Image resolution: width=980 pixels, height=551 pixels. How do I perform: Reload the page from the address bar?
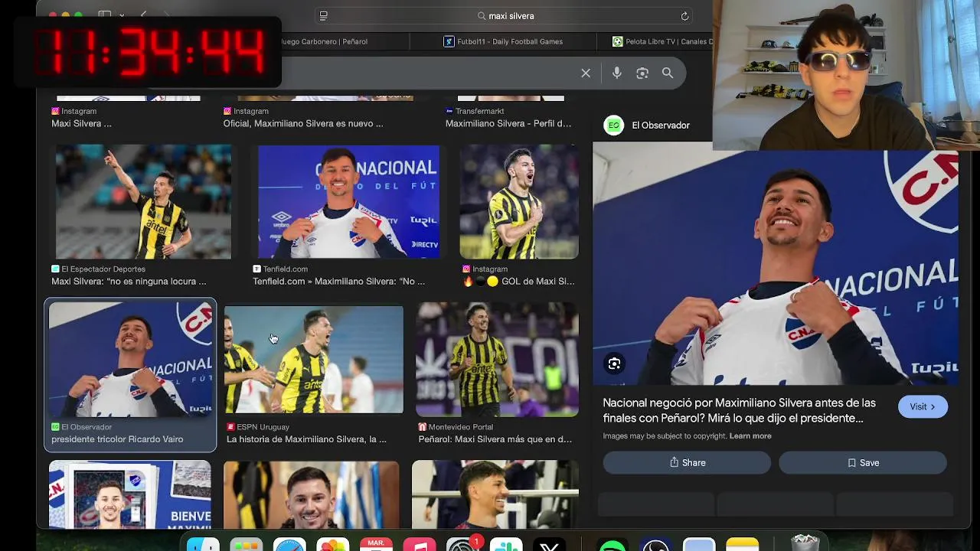(x=684, y=15)
